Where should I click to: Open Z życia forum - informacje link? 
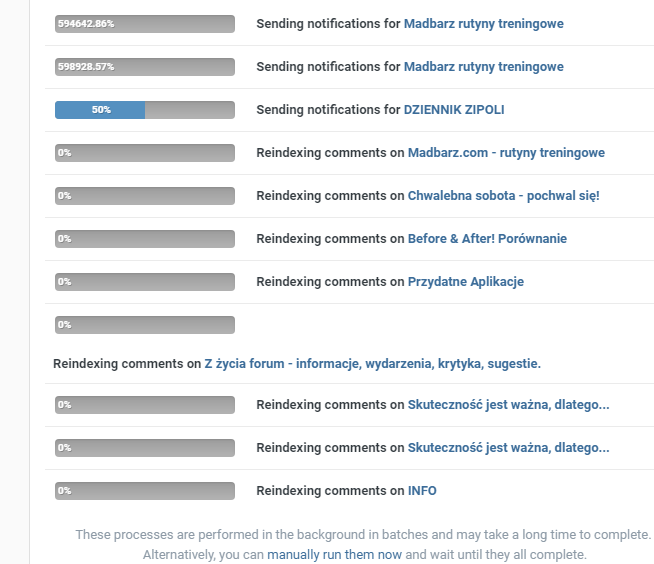372,363
